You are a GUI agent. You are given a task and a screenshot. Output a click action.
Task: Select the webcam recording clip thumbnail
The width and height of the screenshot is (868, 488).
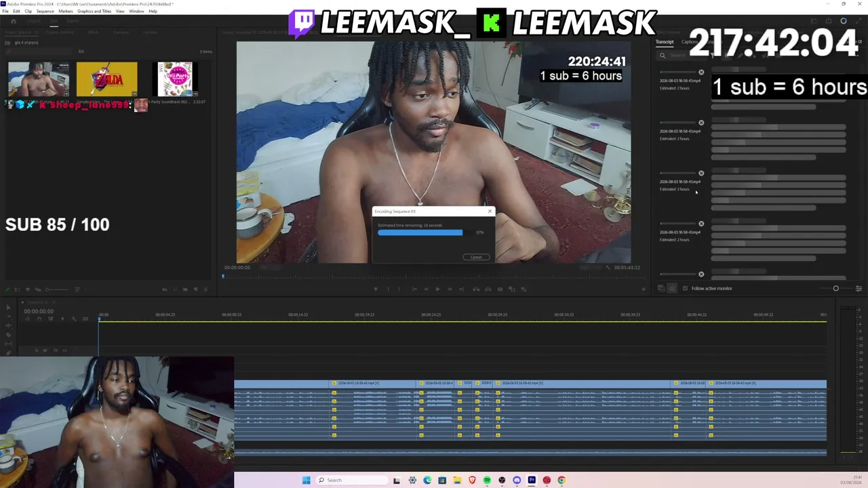tap(39, 79)
